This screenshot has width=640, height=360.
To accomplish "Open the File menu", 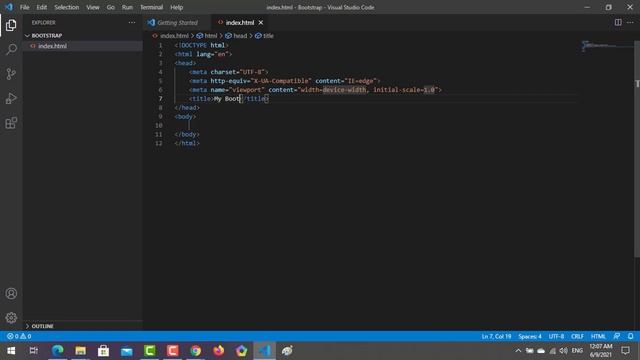I will [24, 7].
